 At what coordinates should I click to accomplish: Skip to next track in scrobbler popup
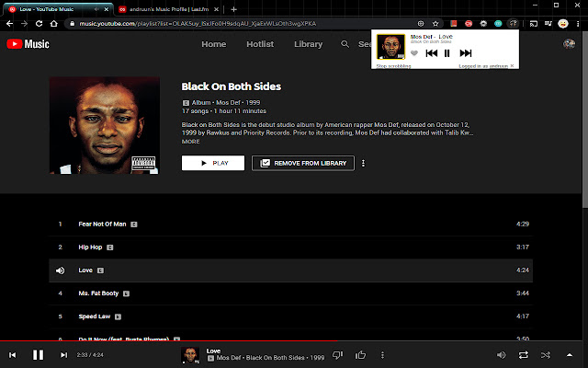[x=466, y=53]
